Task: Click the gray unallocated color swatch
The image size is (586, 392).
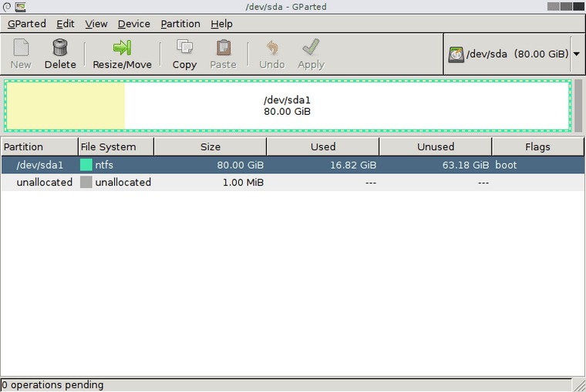Action: pos(86,183)
